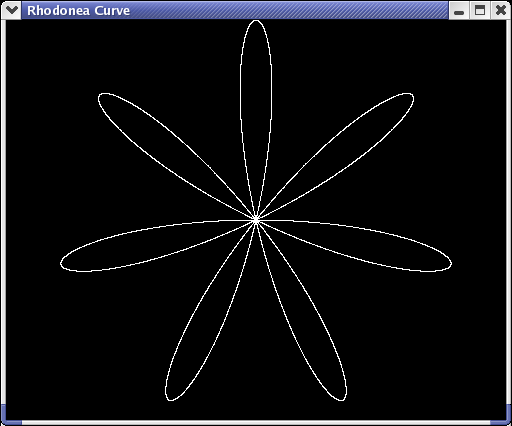The width and height of the screenshot is (512, 426).
Task: Click the tip of the vertical top petal
Action: pos(256,21)
